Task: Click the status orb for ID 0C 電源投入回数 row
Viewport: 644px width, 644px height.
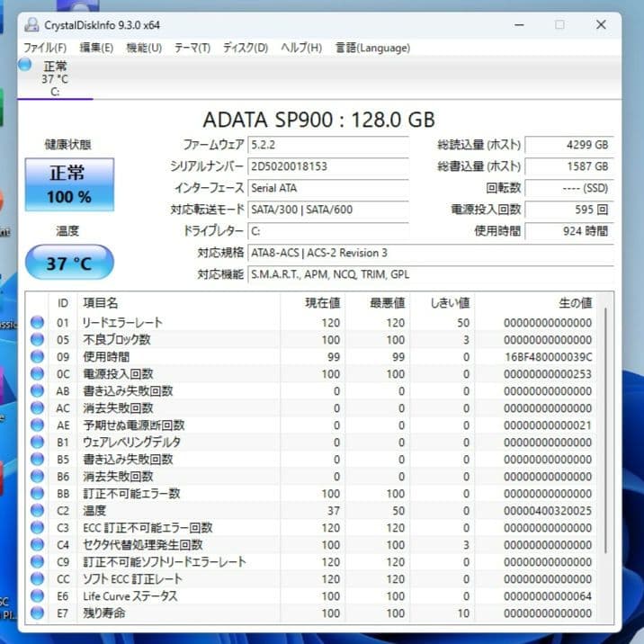Action: click(38, 374)
